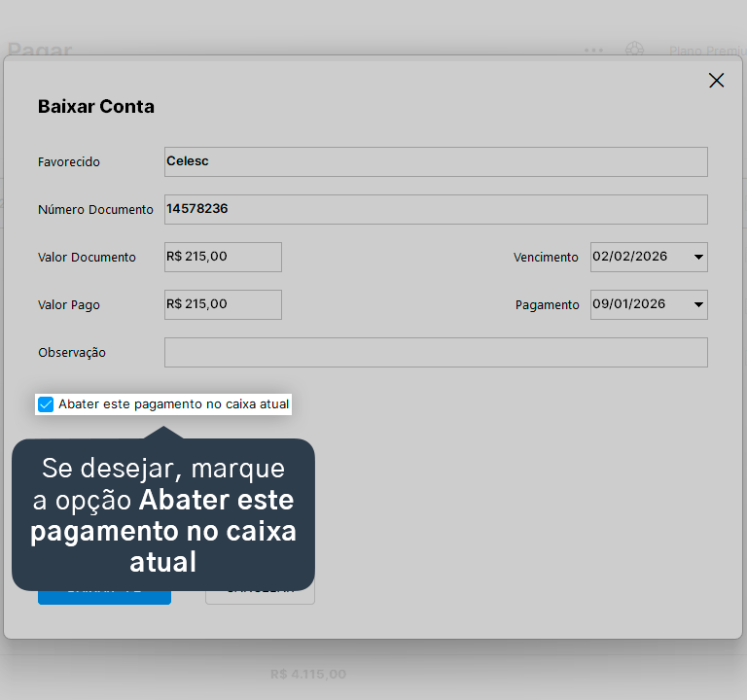Click the blue confirm button below tooltip
The image size is (747, 700).
pos(104,597)
